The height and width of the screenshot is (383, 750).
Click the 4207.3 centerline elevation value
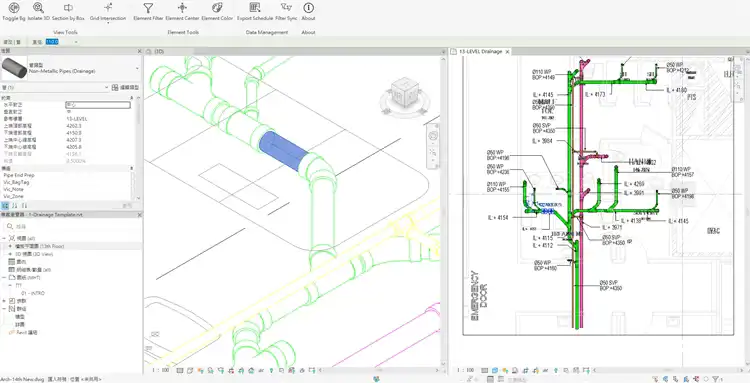click(74, 140)
